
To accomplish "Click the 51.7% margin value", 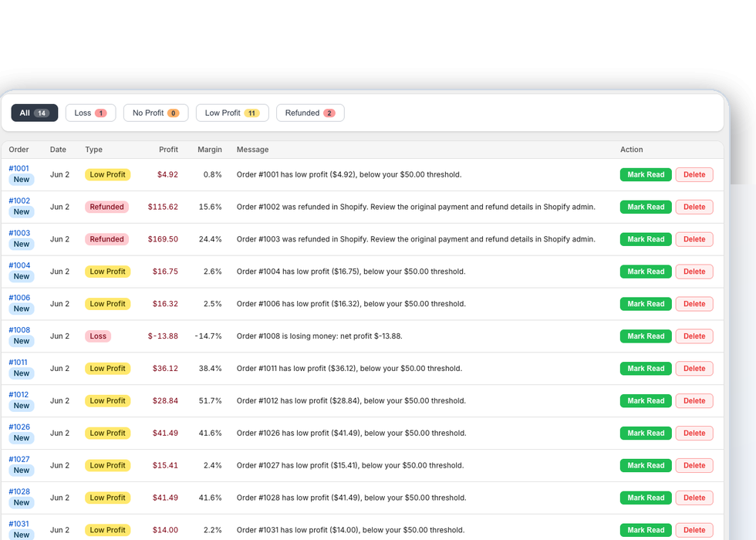I will tap(210, 400).
